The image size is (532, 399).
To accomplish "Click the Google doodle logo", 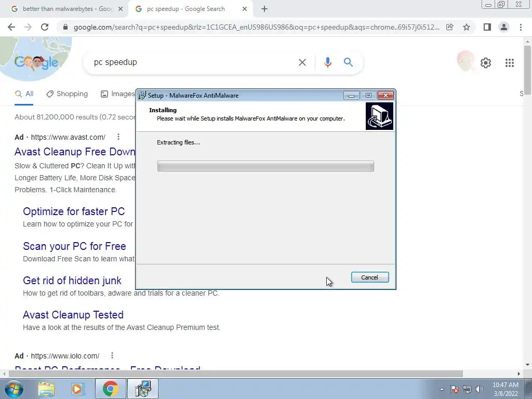I will pyautogui.click(x=36, y=62).
